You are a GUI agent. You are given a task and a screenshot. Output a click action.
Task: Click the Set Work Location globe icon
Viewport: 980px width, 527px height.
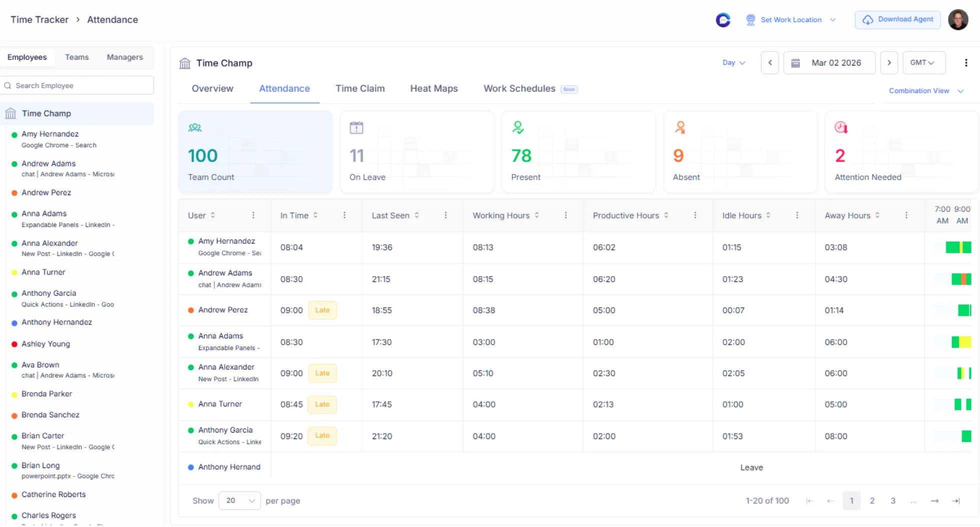[750, 19]
